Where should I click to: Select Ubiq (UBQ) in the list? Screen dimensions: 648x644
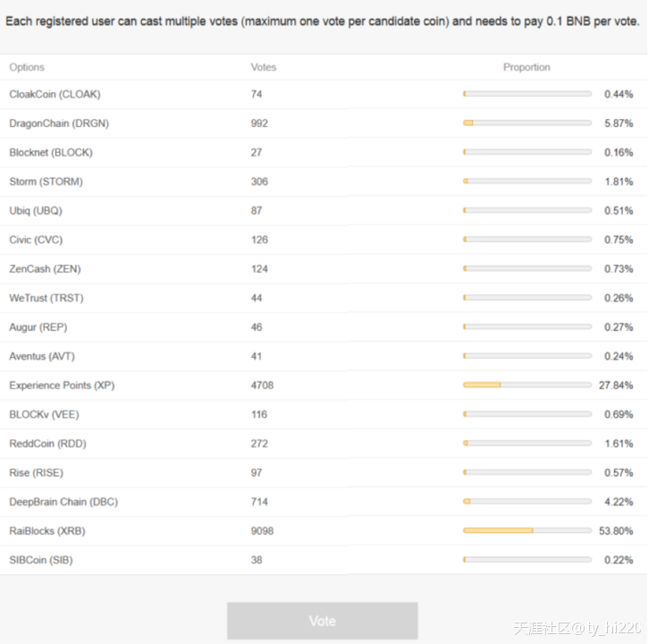click(36, 210)
